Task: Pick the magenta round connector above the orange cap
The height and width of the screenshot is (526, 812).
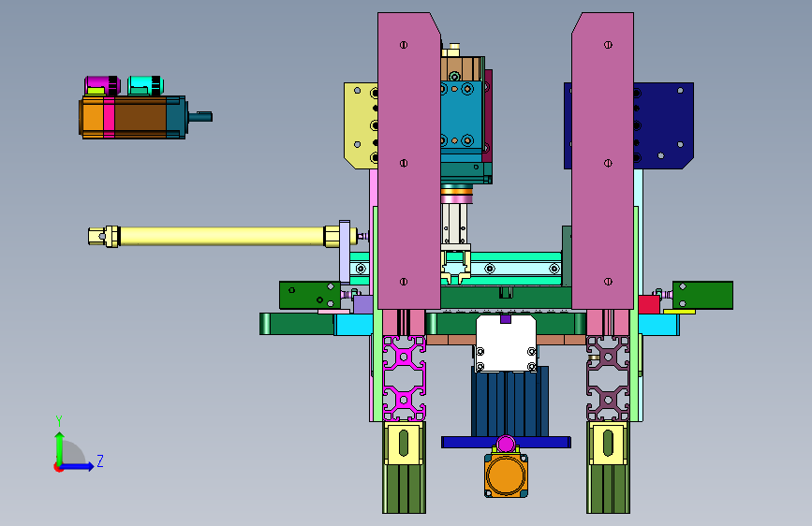Action: click(506, 444)
